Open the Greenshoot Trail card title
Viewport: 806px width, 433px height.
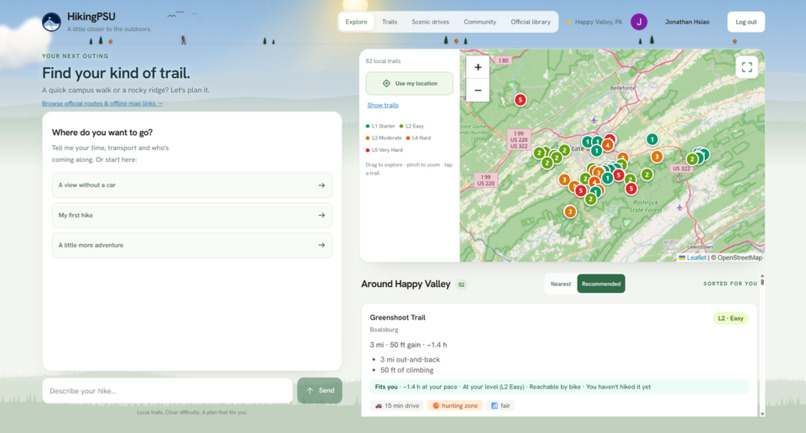pyautogui.click(x=397, y=317)
